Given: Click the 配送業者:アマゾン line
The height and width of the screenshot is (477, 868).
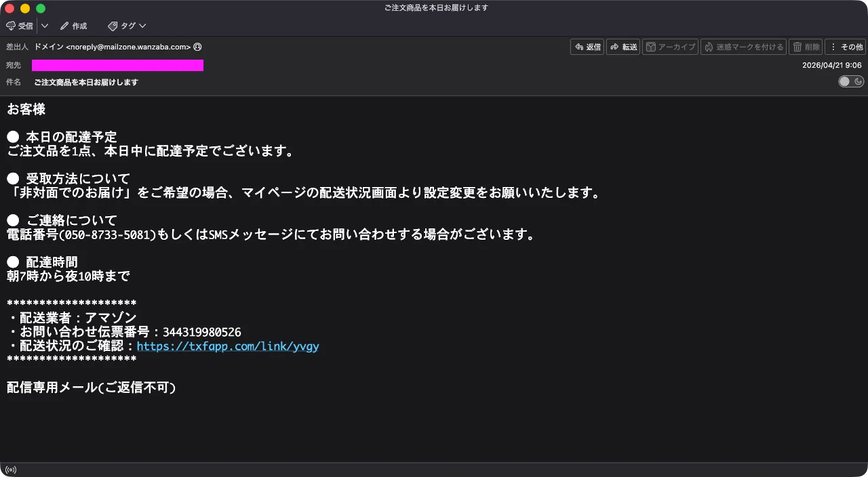Looking at the screenshot, I should [x=72, y=318].
